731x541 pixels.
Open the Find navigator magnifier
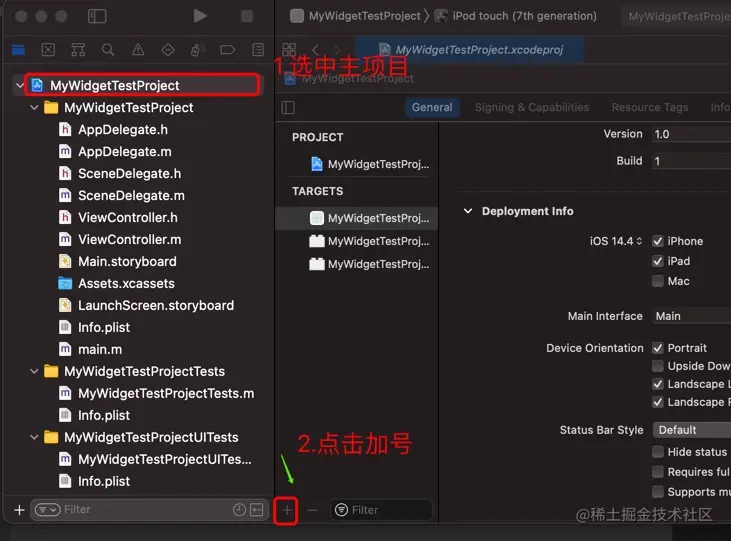(108, 49)
